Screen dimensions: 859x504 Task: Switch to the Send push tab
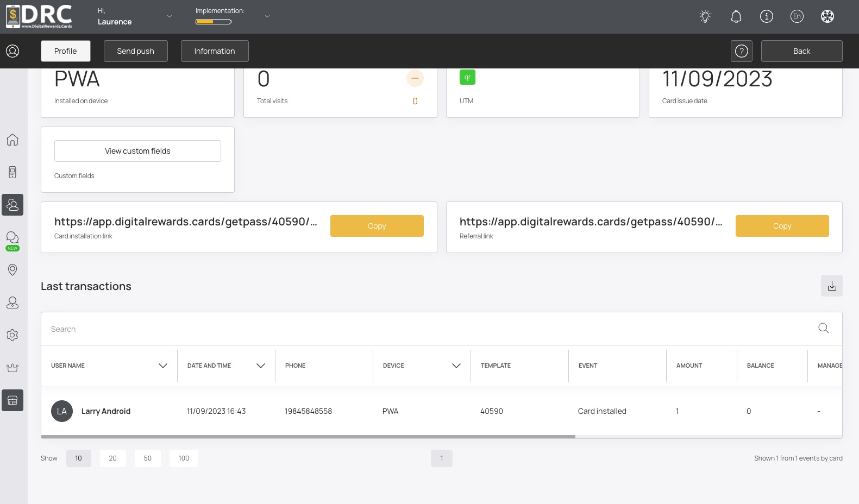[x=135, y=51]
